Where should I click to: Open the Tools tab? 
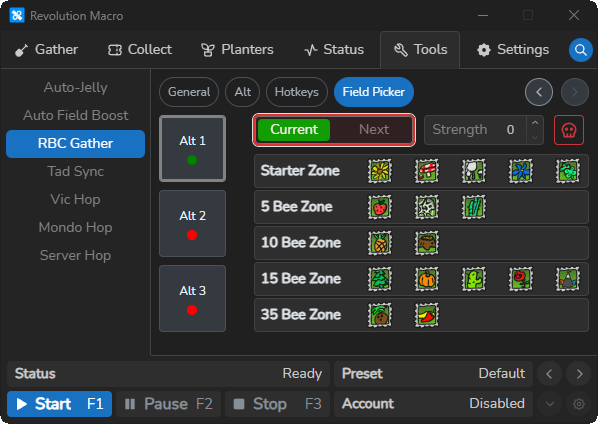pos(420,50)
